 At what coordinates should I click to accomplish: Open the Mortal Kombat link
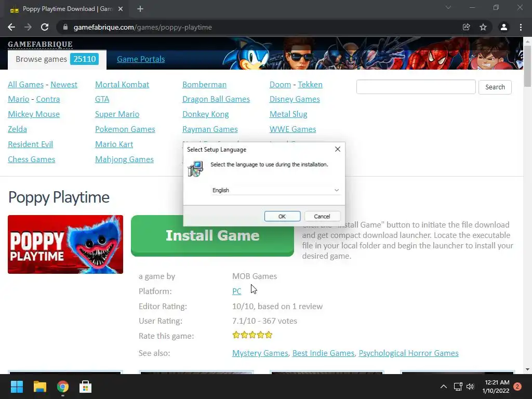pos(122,85)
